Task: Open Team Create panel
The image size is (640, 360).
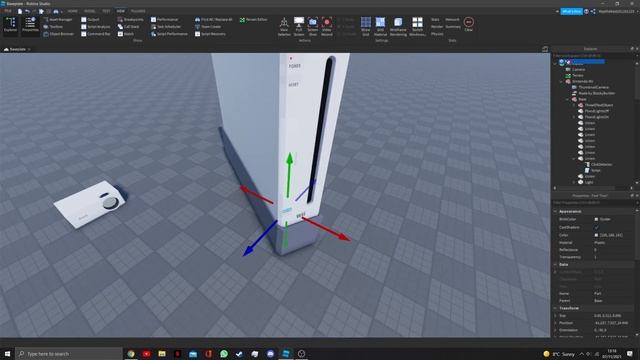Action: tap(208, 27)
